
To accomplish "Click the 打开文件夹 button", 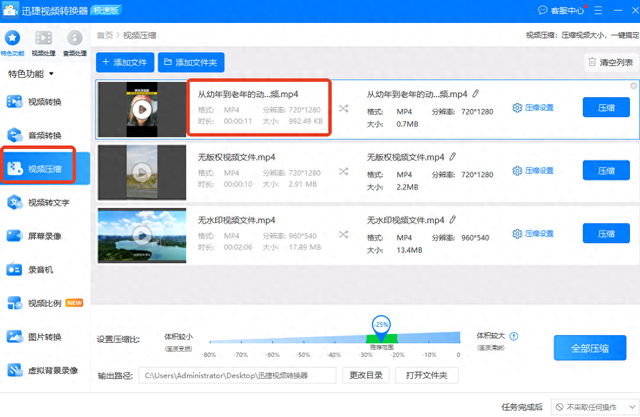I will coord(427,375).
